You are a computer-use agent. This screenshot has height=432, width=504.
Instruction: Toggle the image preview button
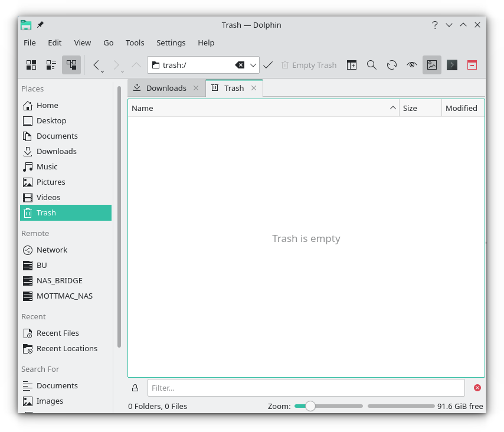(x=431, y=65)
